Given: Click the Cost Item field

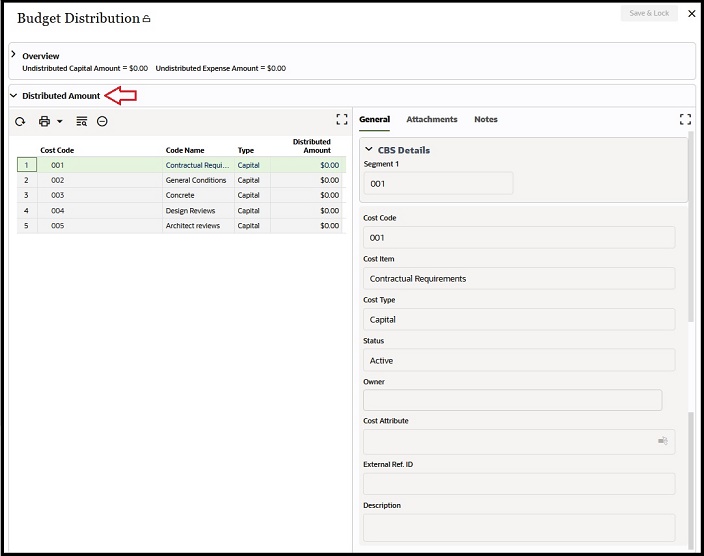Looking at the screenshot, I should (x=519, y=278).
